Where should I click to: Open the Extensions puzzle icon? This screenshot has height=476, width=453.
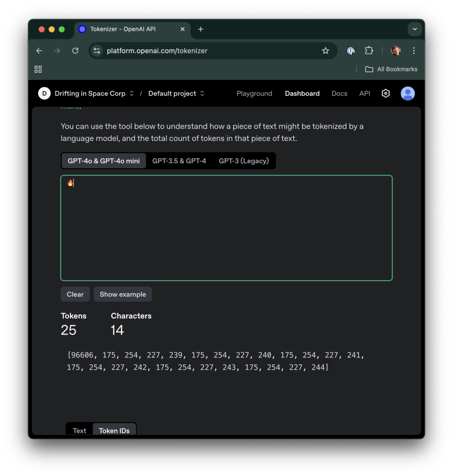coord(369,51)
